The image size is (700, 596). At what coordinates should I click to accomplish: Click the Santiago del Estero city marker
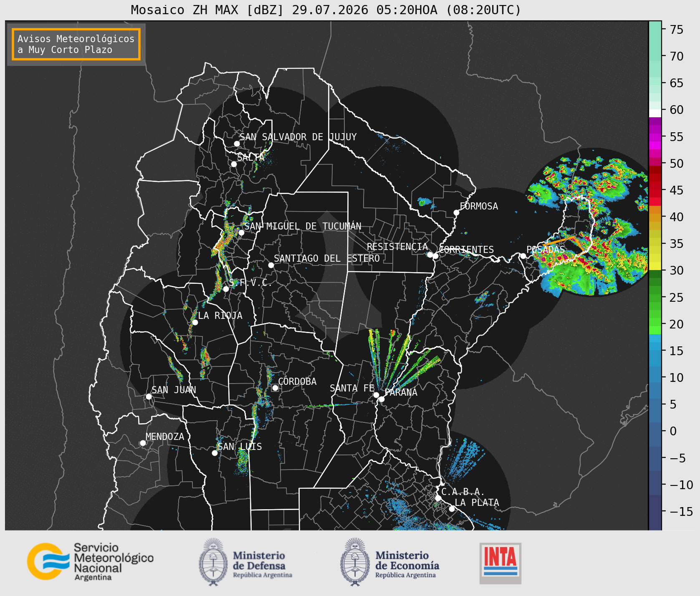(x=271, y=265)
